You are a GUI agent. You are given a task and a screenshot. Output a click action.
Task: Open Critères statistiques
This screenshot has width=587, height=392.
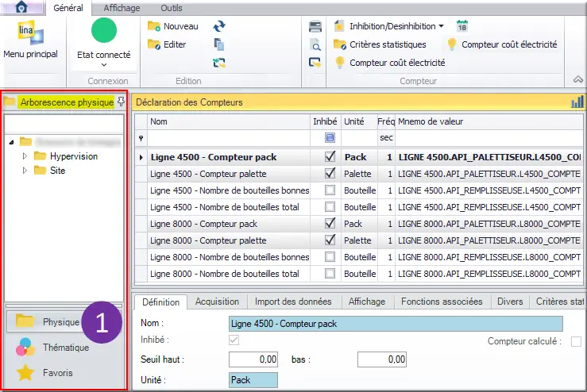point(380,44)
